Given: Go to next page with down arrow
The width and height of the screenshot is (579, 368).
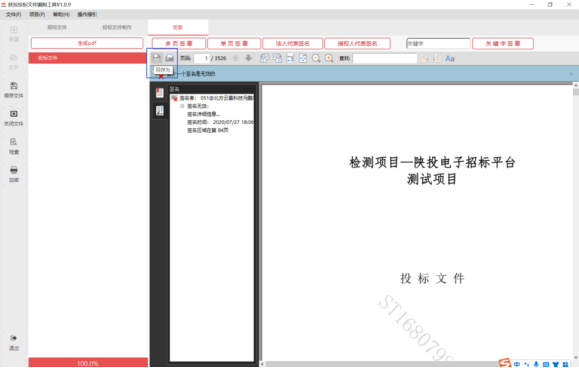Looking at the screenshot, I should (249, 58).
